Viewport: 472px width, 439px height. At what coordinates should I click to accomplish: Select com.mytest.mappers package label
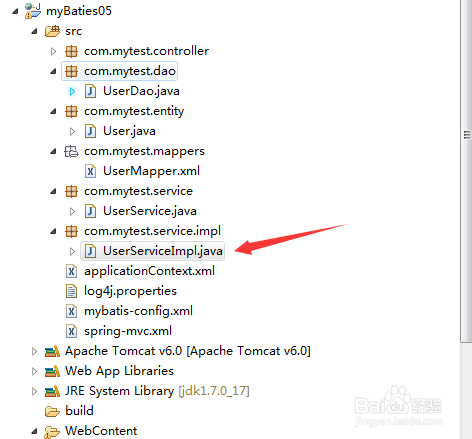coord(144,151)
